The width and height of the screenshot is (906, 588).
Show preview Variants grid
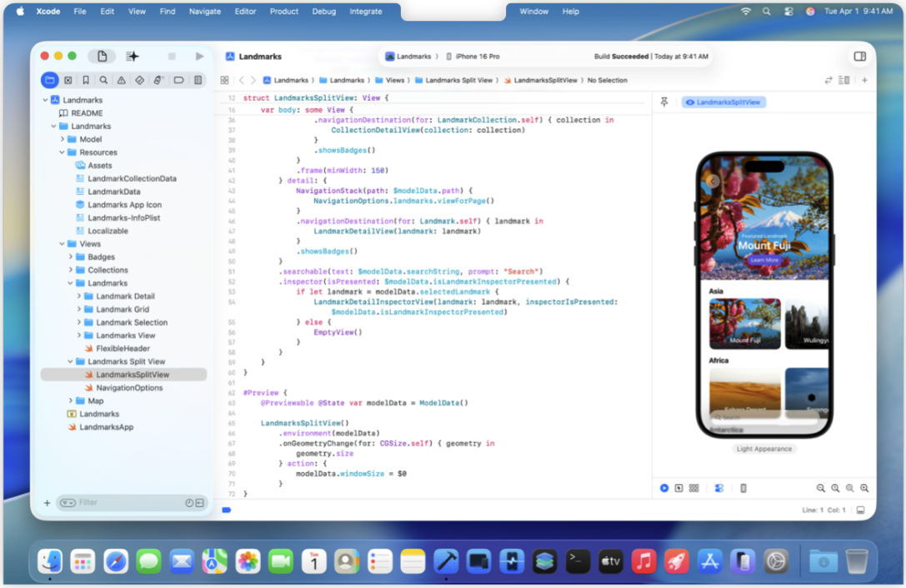694,488
